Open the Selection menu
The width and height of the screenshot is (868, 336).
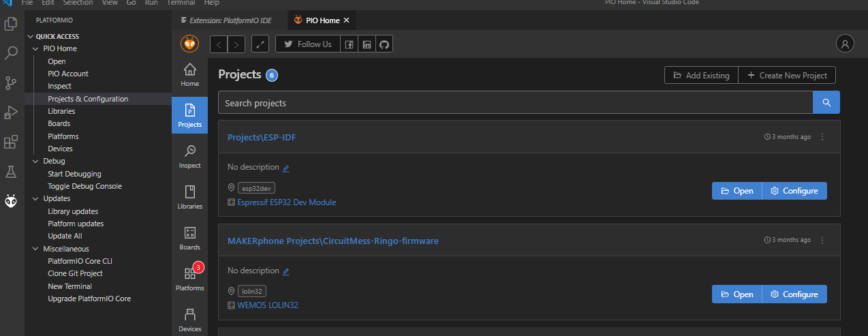coord(78,3)
